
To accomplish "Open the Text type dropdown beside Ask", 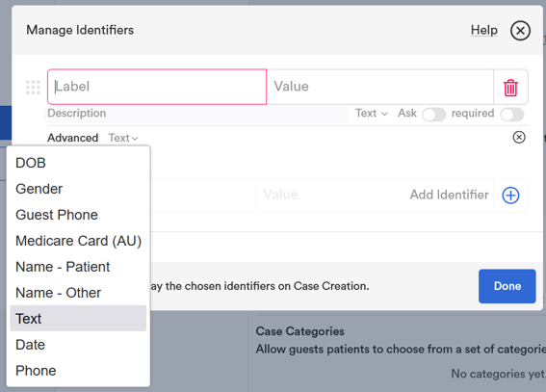I will 371,113.
